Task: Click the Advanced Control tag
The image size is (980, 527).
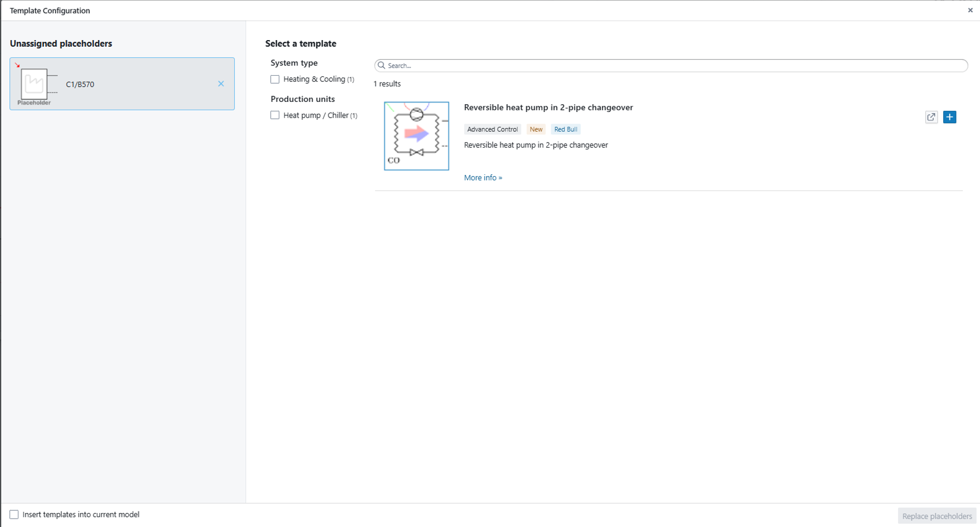Action: (492, 129)
